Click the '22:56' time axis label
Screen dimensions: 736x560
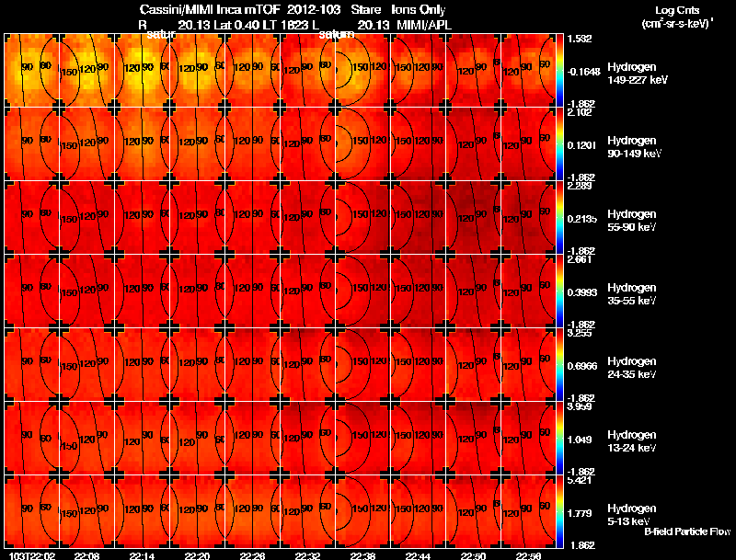[528, 555]
